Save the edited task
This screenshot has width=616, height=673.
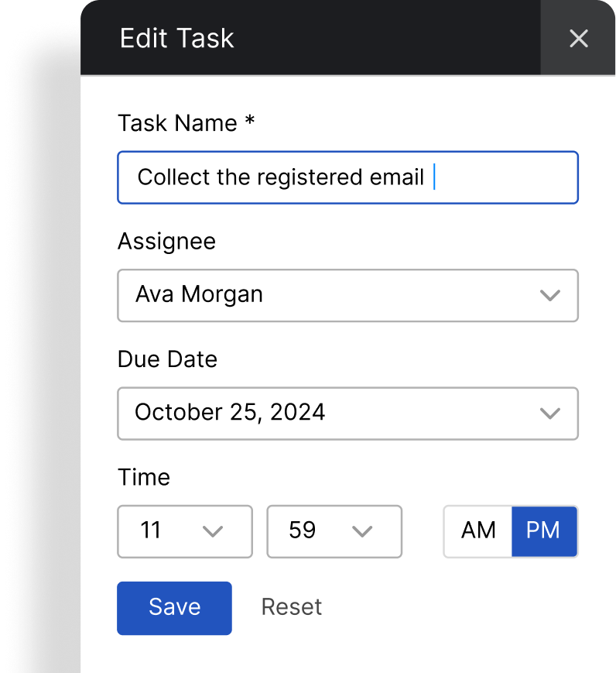point(174,607)
